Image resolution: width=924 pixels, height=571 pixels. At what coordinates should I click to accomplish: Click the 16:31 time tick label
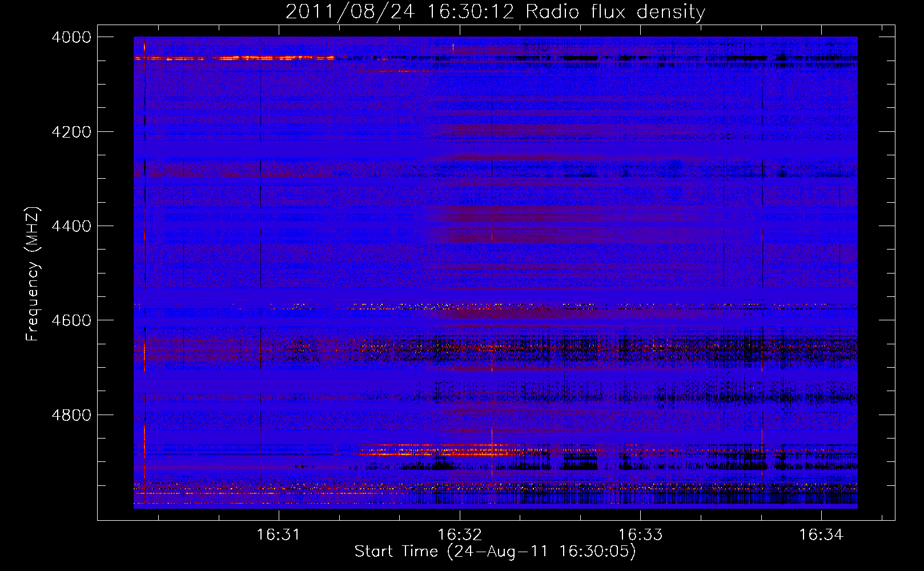278,534
